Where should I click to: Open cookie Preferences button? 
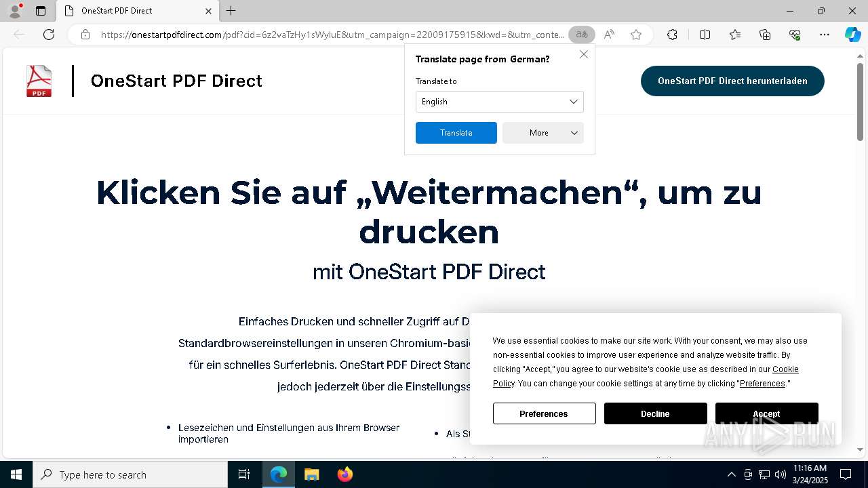click(x=544, y=413)
